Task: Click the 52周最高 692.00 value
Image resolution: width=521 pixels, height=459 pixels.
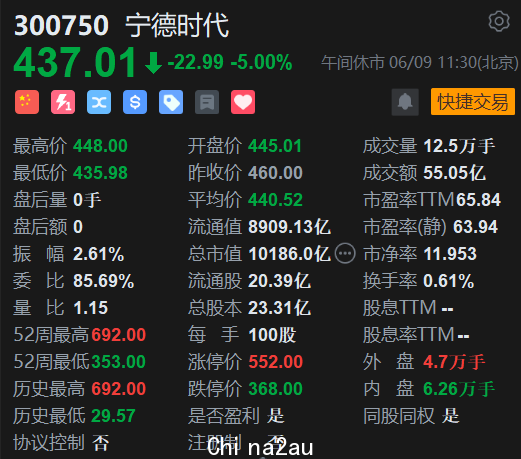Action: coord(119,335)
